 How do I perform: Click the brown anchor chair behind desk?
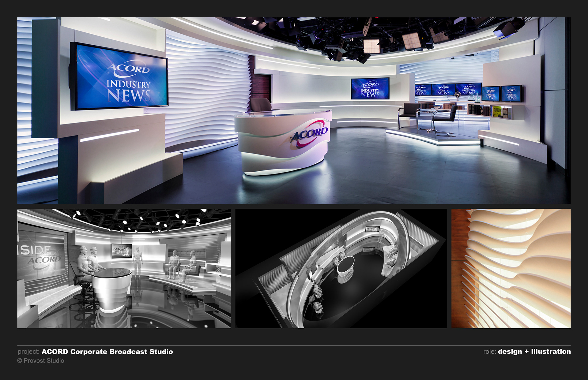pos(261,105)
